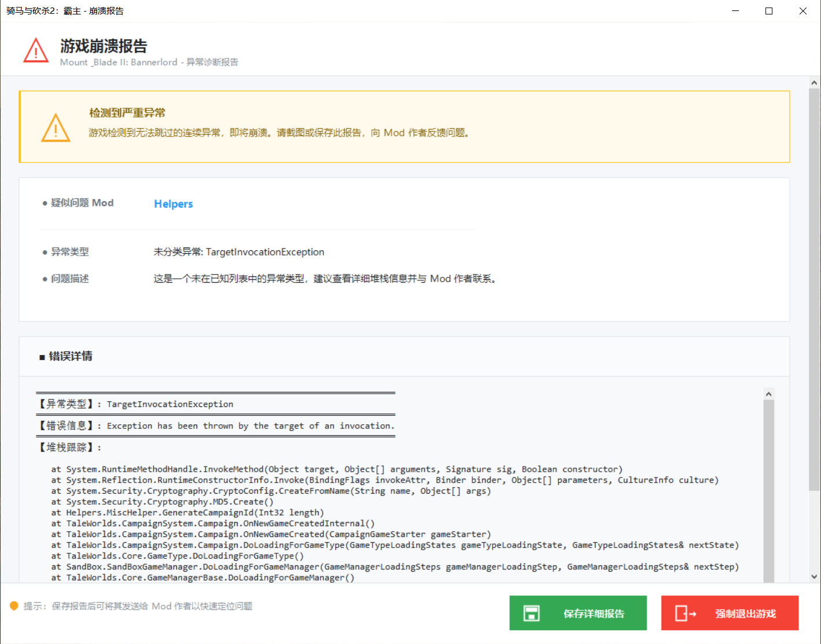Image resolution: width=821 pixels, height=644 pixels.
Task: Click the alert message starting with 游戏检测到无法跳过
Action: (x=280, y=132)
